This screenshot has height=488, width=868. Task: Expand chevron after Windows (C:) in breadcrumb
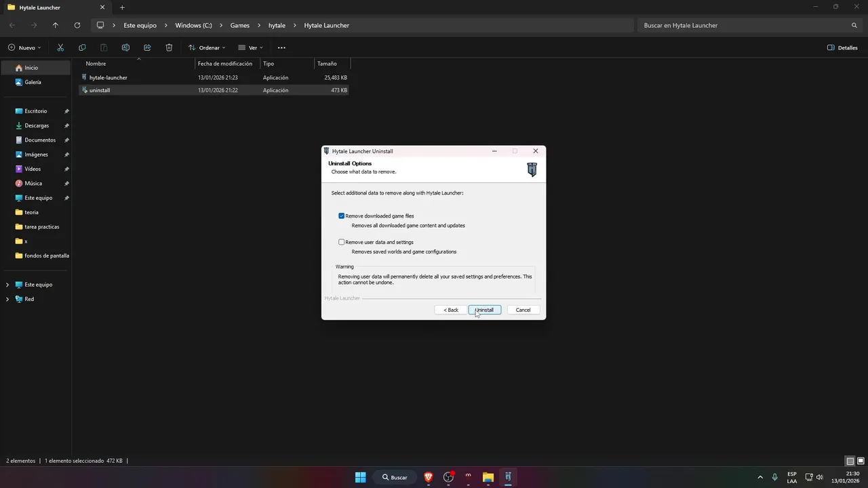tap(221, 25)
